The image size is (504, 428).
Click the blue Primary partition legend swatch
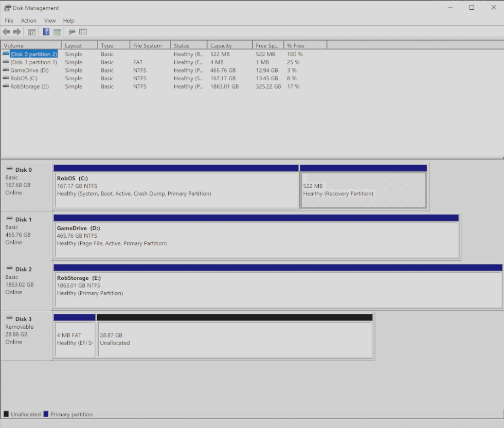coord(46,414)
